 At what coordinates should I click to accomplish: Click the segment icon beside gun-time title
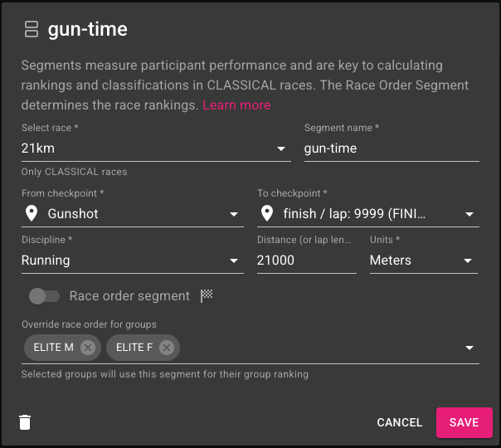32,29
